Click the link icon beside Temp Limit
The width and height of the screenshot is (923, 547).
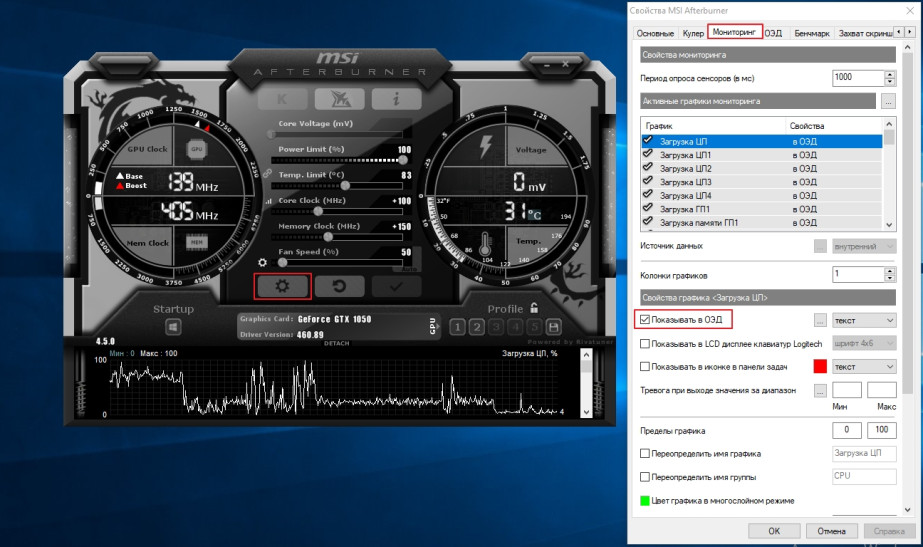pyautogui.click(x=267, y=174)
